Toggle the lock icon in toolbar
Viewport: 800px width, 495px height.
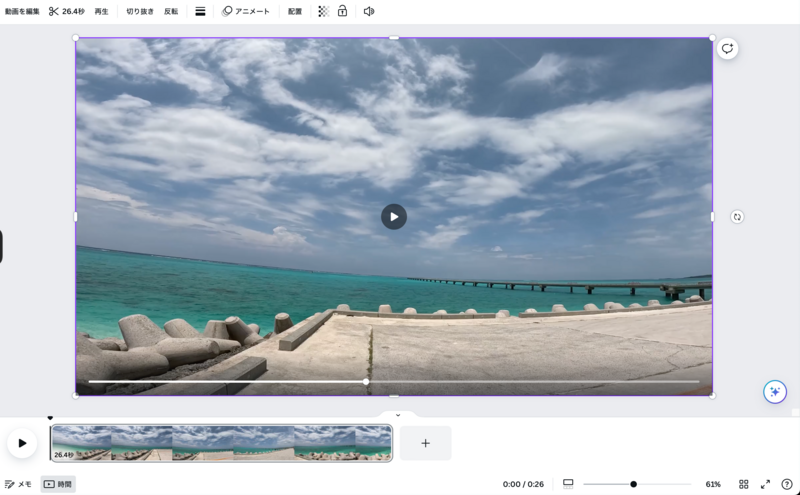pos(342,11)
